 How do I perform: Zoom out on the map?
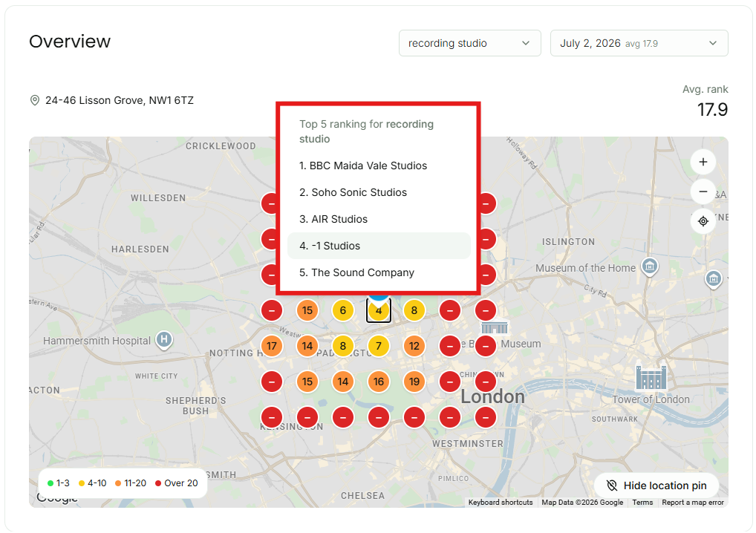tap(703, 192)
